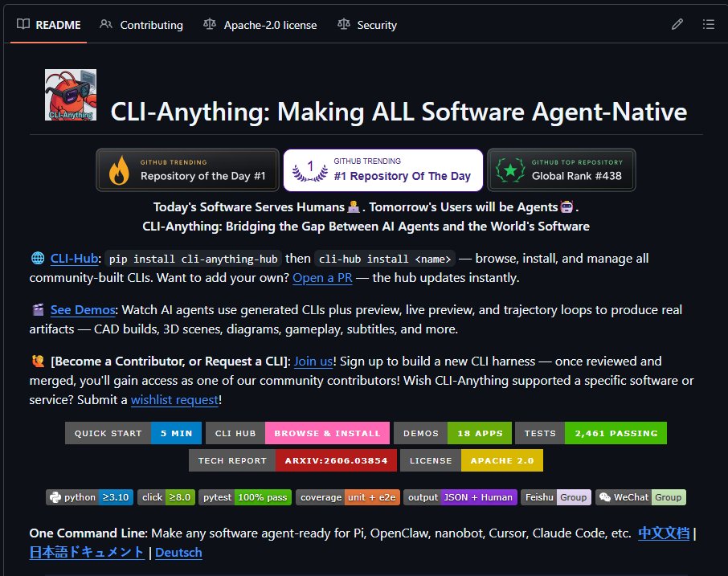This screenshot has width=728, height=576.
Task: Click the raised-hand emoji before Become a Contributor
Action: 38,361
